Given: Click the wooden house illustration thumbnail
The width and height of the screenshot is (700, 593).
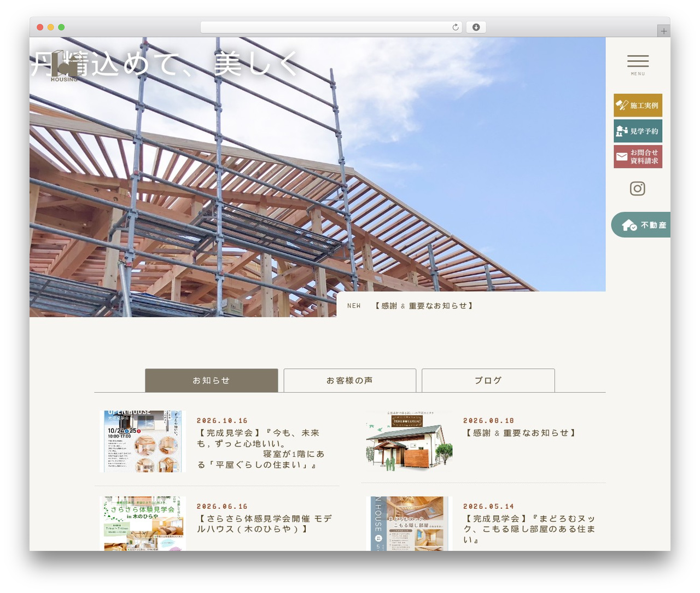Looking at the screenshot, I should click(410, 441).
